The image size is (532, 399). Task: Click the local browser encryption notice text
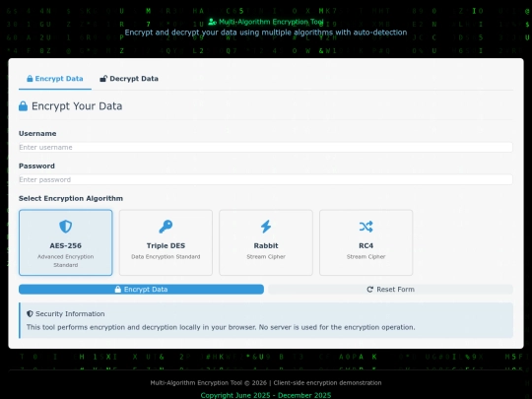[x=221, y=327]
